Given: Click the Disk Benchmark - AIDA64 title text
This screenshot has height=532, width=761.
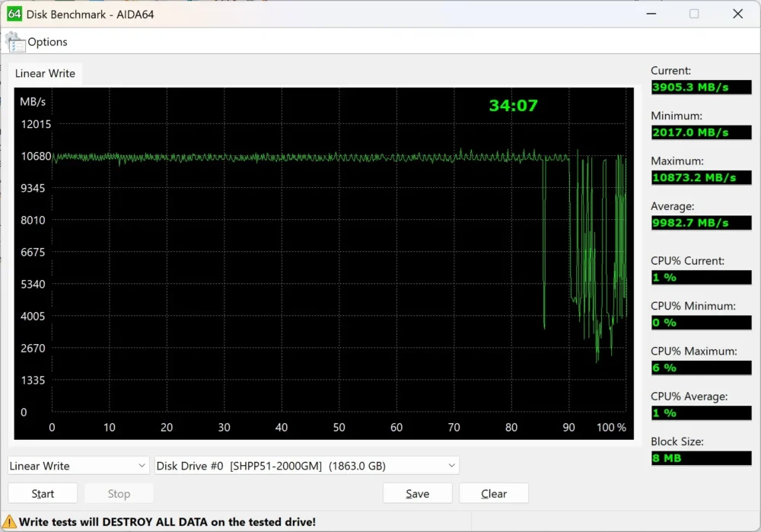Looking at the screenshot, I should pos(91,14).
